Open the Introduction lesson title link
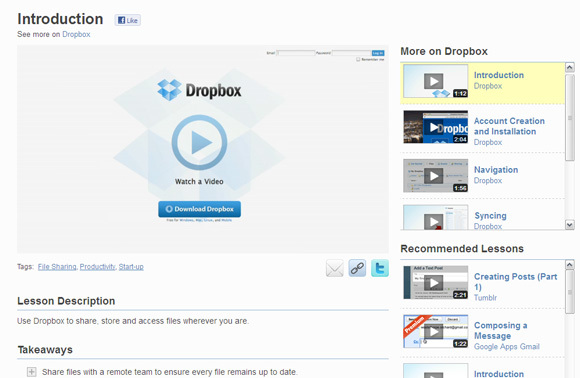This screenshot has height=378, width=580. (x=499, y=75)
